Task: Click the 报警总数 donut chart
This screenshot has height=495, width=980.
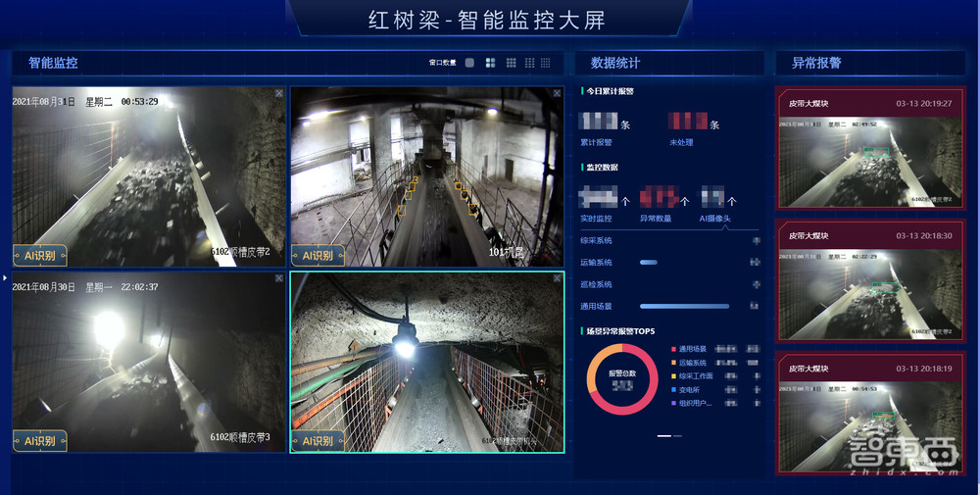Action: [621, 379]
